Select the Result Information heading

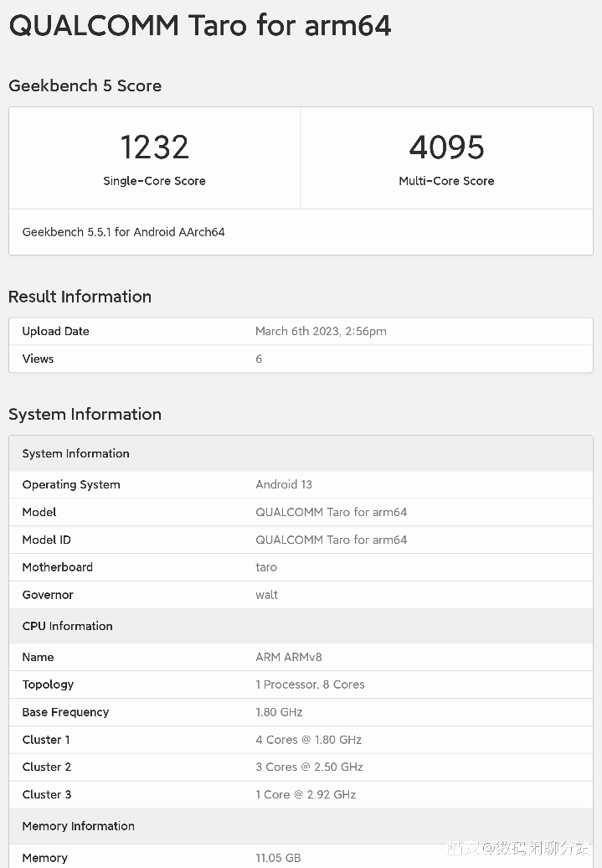[x=80, y=297]
